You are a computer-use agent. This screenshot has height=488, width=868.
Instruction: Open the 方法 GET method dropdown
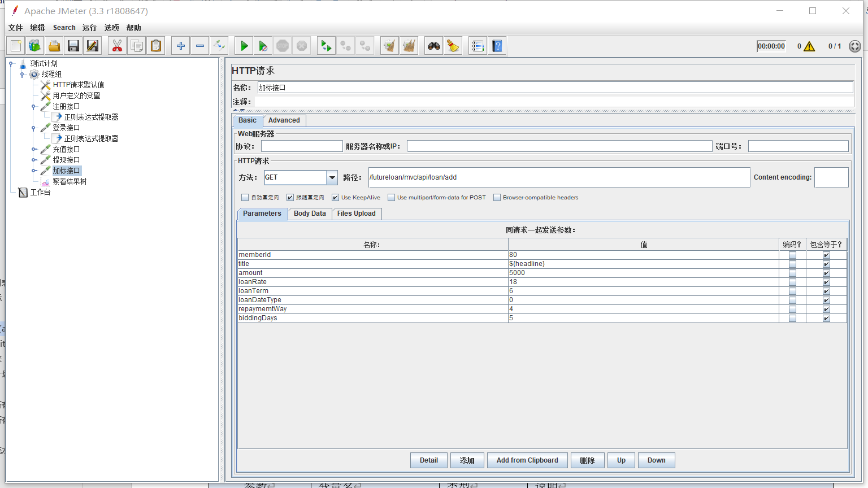pos(332,177)
